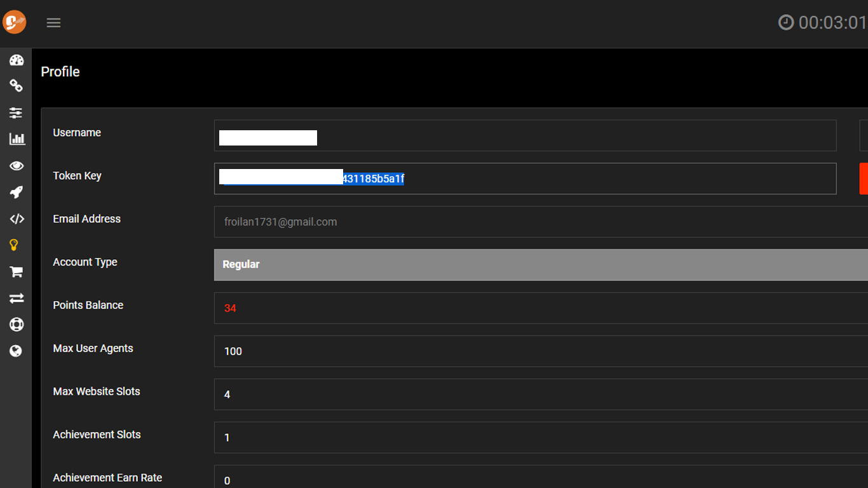Open the code brackets icon in sidebar
This screenshot has height=488, width=868.
pyautogui.click(x=17, y=219)
